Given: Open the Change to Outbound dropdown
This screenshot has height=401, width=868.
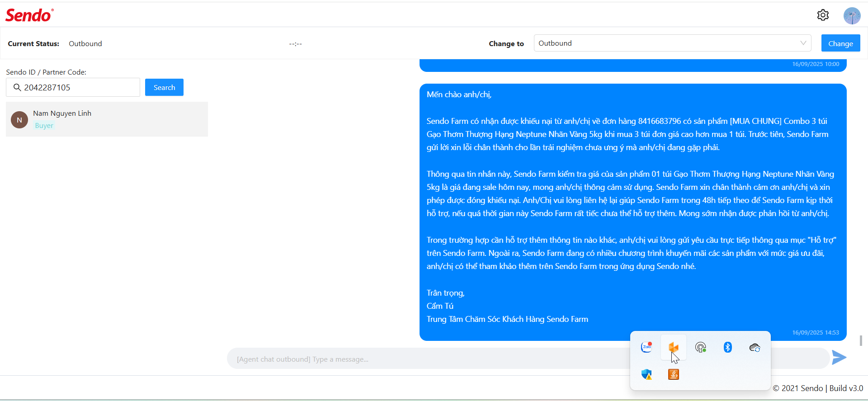Looking at the screenshot, I should pos(672,43).
